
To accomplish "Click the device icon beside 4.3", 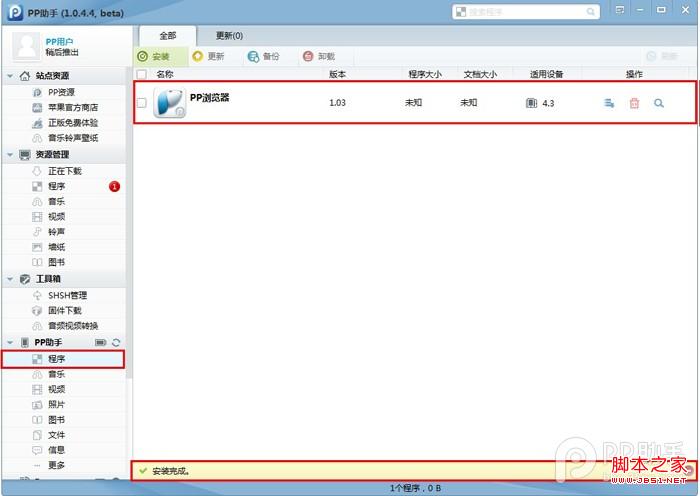I will pos(531,103).
